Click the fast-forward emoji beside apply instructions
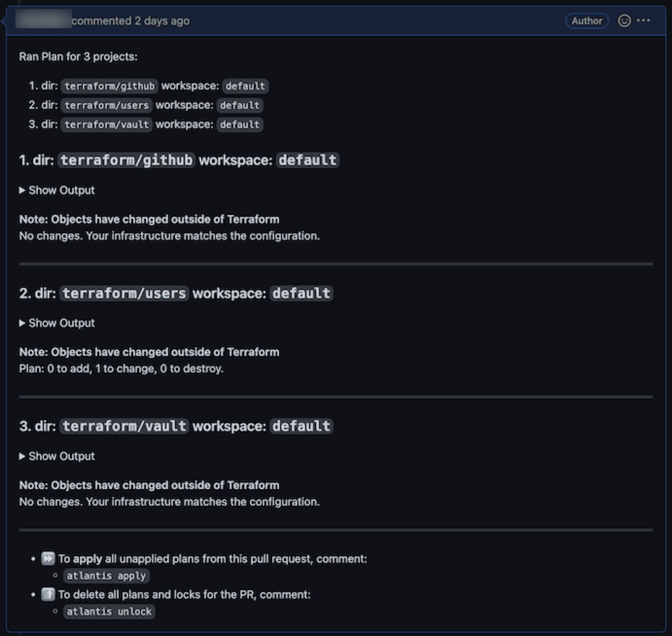672x636 pixels. [x=48, y=558]
